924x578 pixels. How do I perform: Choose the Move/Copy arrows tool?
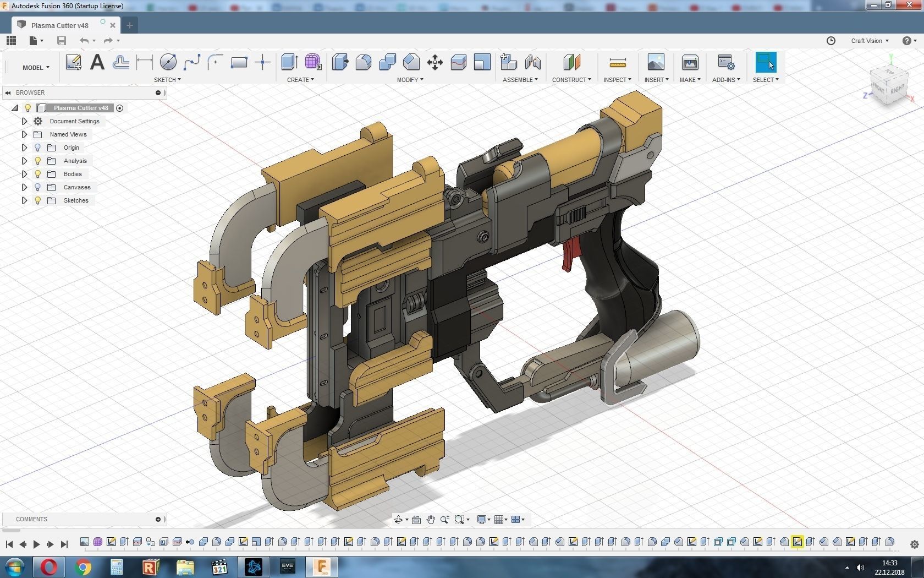click(x=435, y=62)
